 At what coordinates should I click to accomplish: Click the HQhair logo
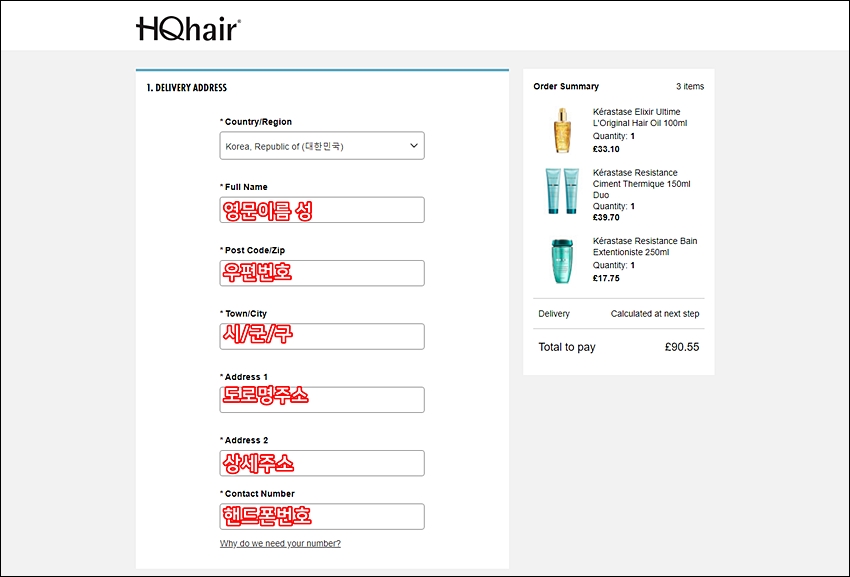[x=188, y=29]
